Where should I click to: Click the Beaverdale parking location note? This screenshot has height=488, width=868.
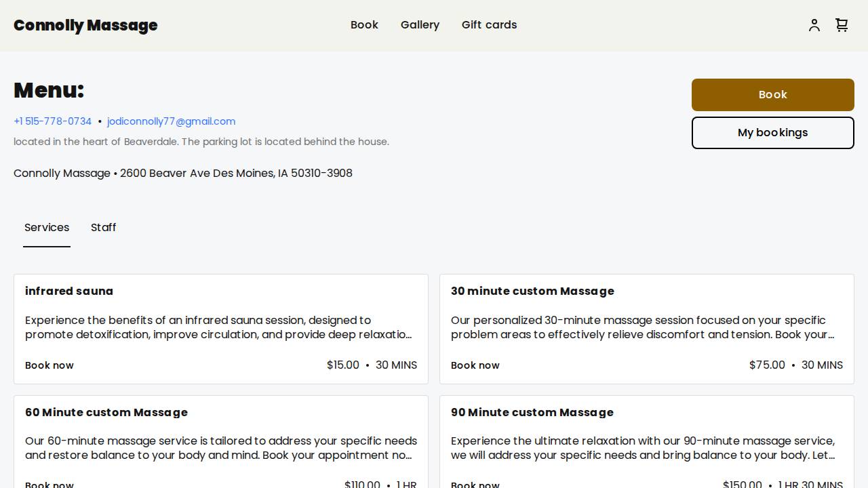click(x=201, y=142)
